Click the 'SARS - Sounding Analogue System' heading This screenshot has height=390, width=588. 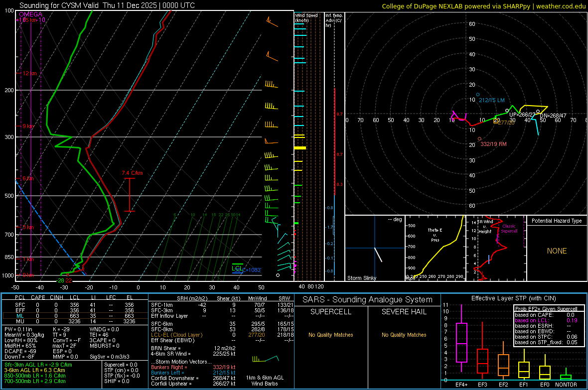tap(368, 300)
